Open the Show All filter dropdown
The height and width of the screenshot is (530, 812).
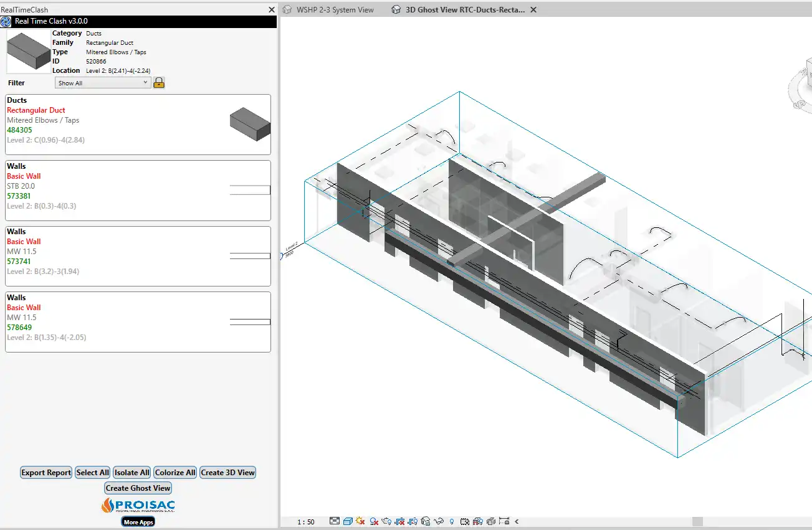tap(103, 83)
